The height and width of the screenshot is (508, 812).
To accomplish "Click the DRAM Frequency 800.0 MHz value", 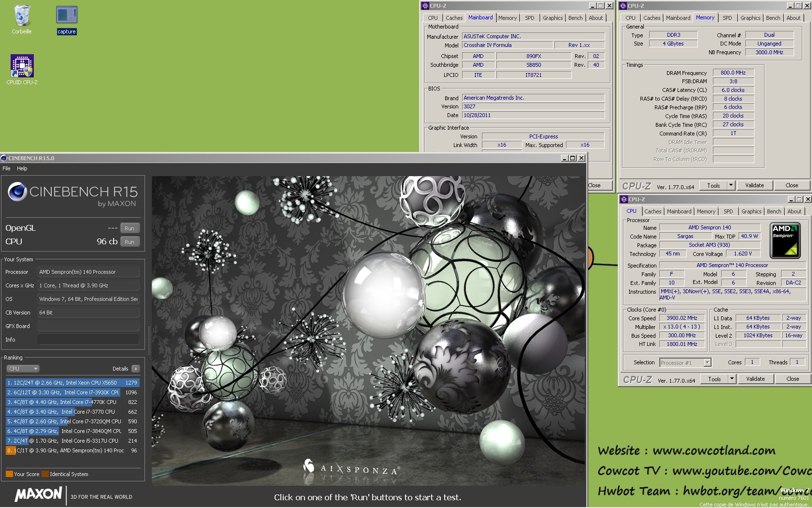I will (733, 73).
